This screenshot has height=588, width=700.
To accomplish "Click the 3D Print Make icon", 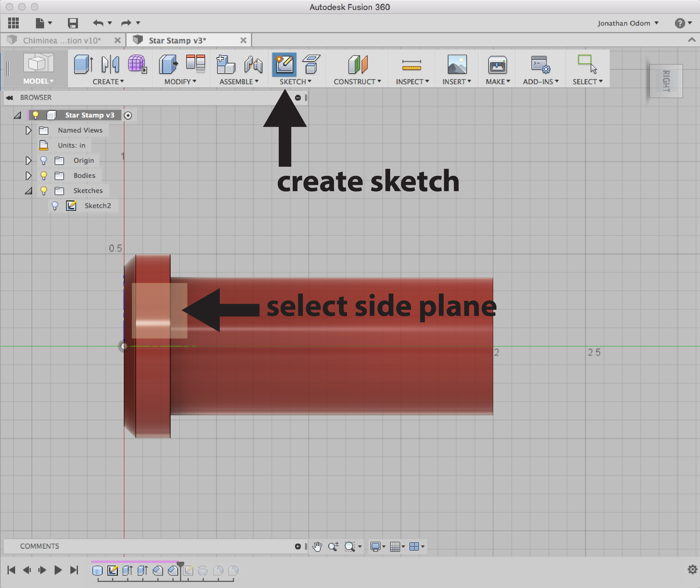I will [497, 65].
